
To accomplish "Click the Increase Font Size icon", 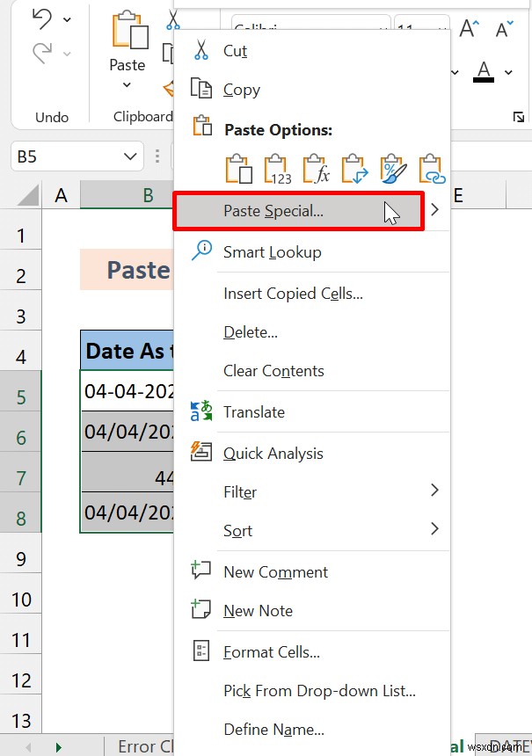I will pos(470,28).
